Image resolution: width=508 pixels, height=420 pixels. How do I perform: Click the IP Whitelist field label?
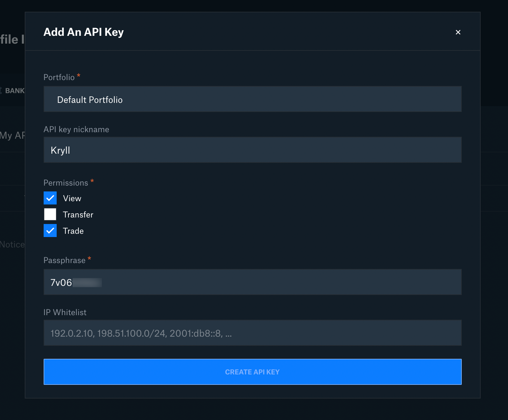coord(65,312)
